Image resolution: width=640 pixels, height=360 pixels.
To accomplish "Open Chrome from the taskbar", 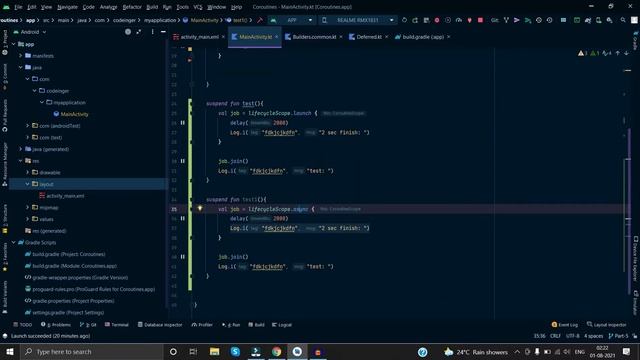I will [x=276, y=351].
